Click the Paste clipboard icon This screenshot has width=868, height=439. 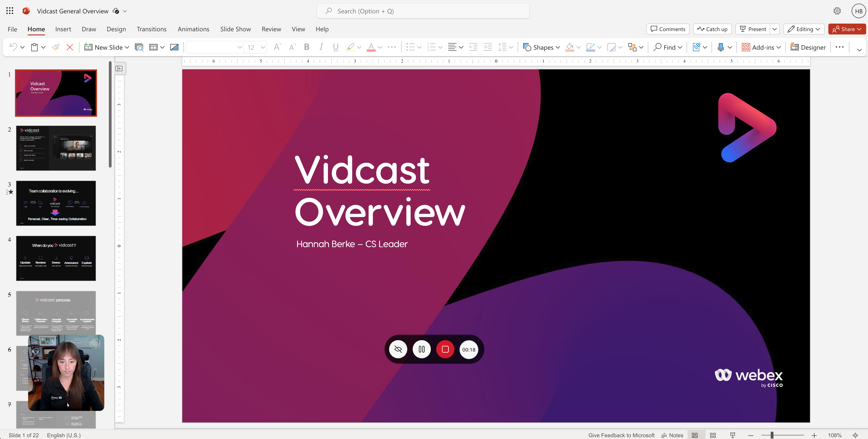[34, 47]
